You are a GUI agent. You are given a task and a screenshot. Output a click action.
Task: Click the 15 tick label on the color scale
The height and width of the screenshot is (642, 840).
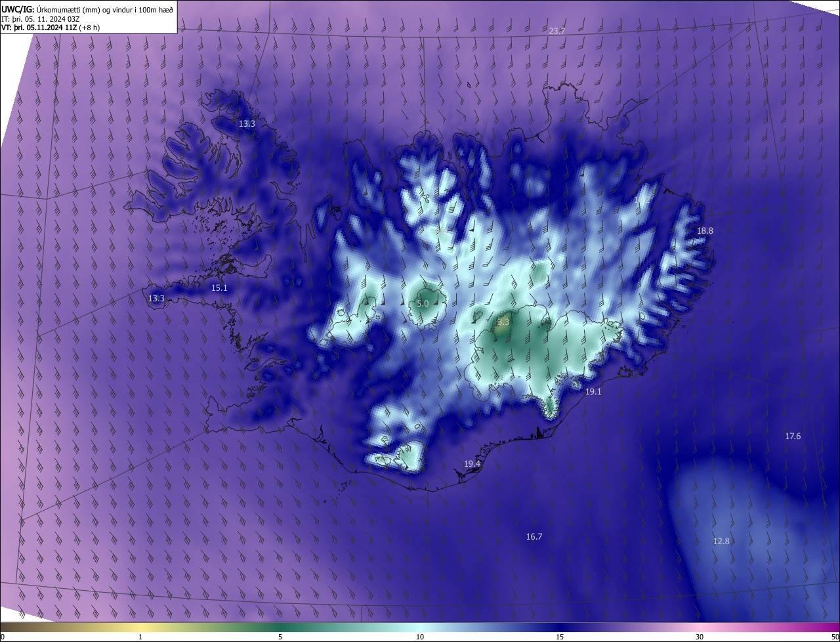tap(560, 637)
